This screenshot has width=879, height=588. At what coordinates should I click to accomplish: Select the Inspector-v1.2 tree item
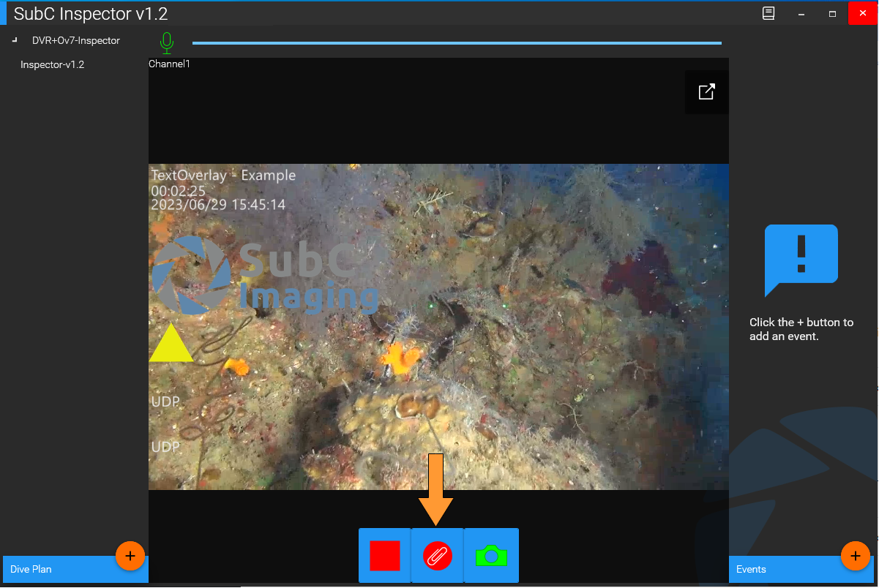pyautogui.click(x=52, y=65)
